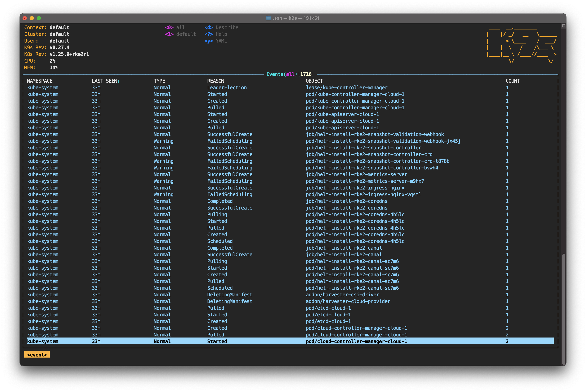Click the MEM usage value 14%
586x392 pixels.
click(x=54, y=68)
